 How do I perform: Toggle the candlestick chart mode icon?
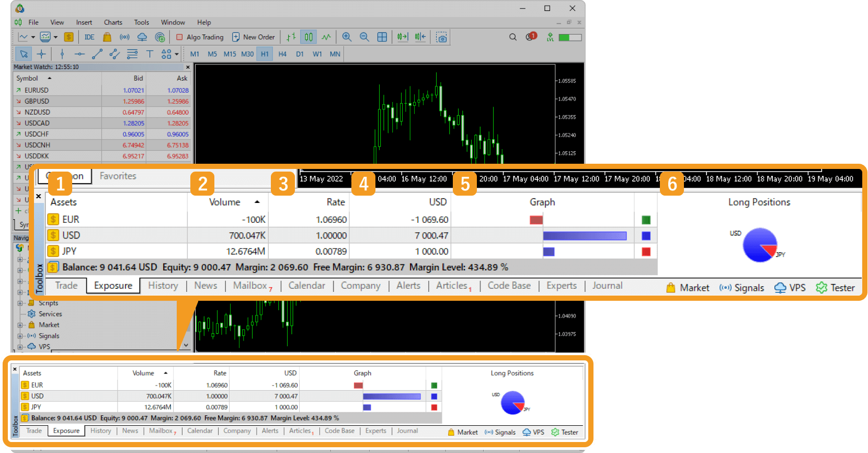(309, 37)
